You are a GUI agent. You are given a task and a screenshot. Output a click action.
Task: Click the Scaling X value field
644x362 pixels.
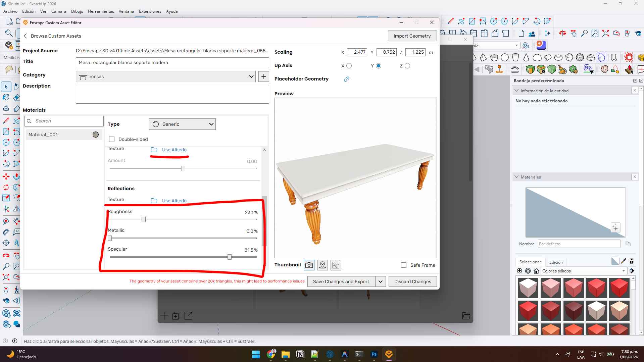tap(357, 52)
